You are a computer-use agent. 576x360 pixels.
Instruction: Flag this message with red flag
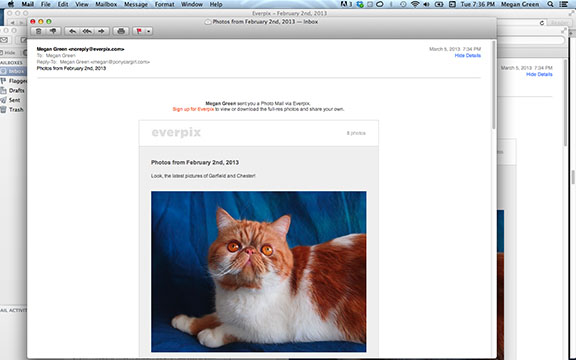[x=139, y=31]
